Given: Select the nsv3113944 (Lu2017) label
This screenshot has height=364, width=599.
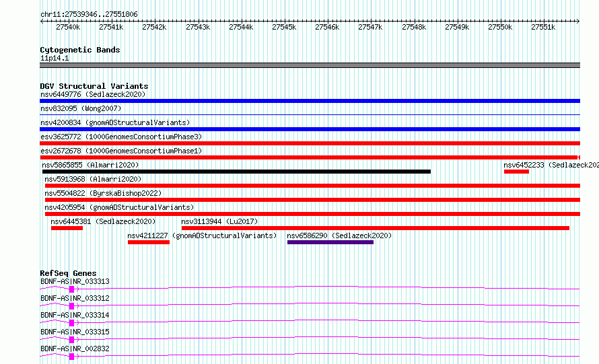Looking at the screenshot, I should [219, 221].
